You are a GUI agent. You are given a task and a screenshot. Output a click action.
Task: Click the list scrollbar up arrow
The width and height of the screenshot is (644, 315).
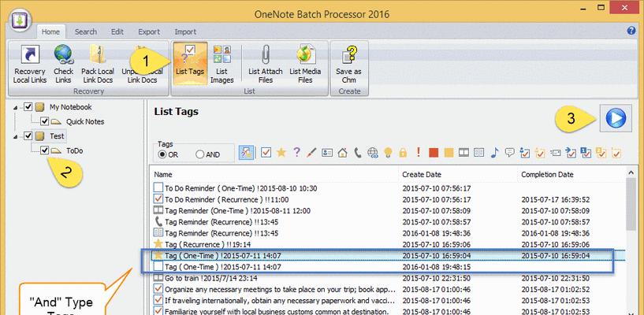click(x=631, y=173)
